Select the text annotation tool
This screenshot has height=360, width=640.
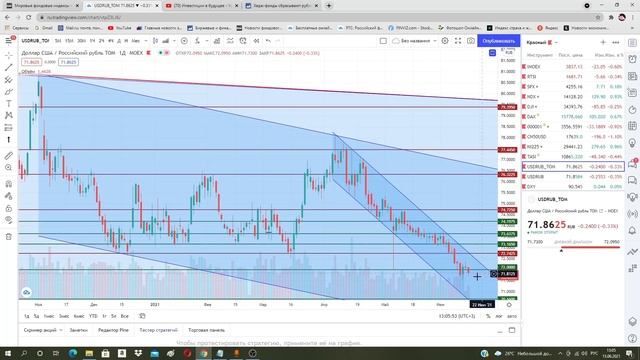(9, 104)
